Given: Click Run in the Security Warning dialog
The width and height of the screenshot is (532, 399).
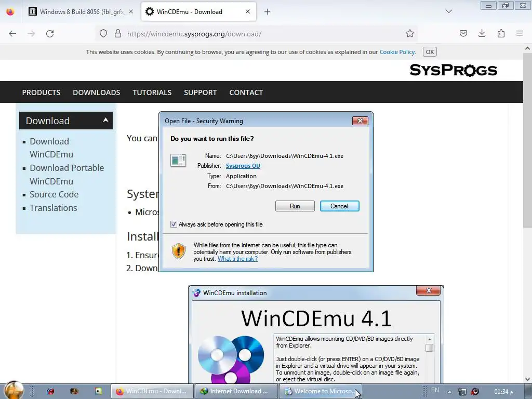Looking at the screenshot, I should (295, 206).
